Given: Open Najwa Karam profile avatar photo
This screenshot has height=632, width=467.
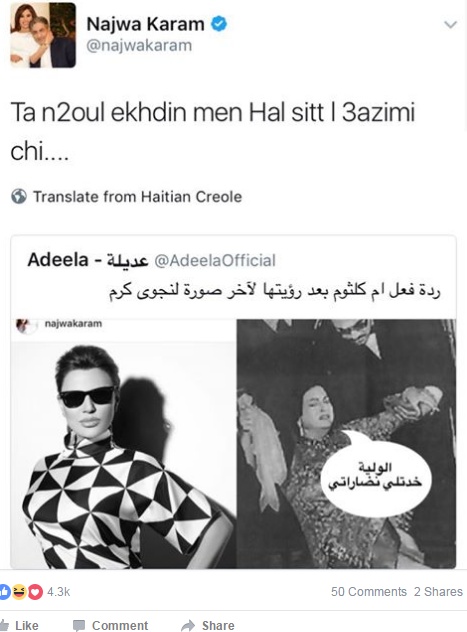Looking at the screenshot, I should pos(43,35).
